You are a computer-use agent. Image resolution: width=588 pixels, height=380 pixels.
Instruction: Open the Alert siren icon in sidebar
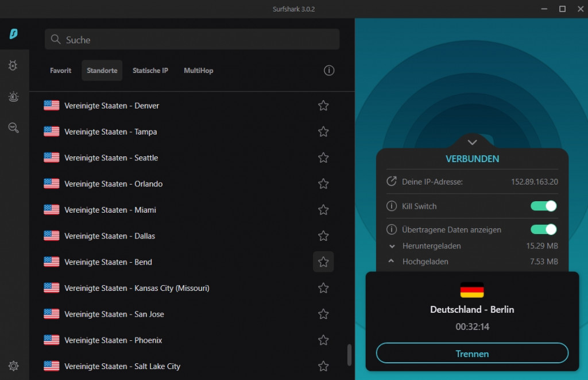click(14, 97)
